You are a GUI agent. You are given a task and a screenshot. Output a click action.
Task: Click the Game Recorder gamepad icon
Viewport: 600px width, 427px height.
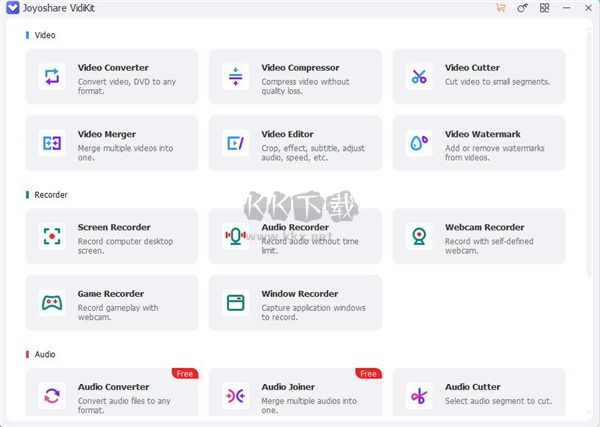coord(52,303)
